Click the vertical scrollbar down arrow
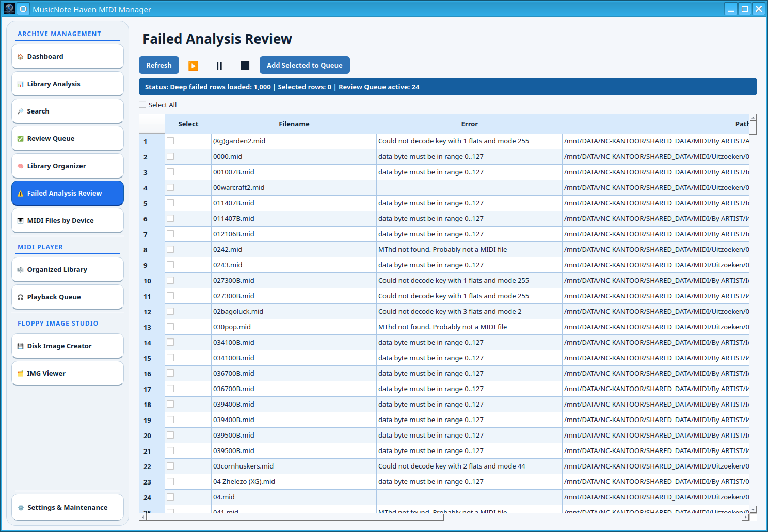768x532 pixels. pos(753,510)
